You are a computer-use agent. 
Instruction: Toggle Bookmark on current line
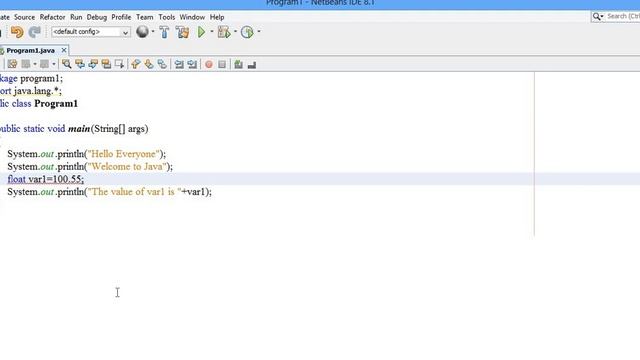click(x=162, y=64)
